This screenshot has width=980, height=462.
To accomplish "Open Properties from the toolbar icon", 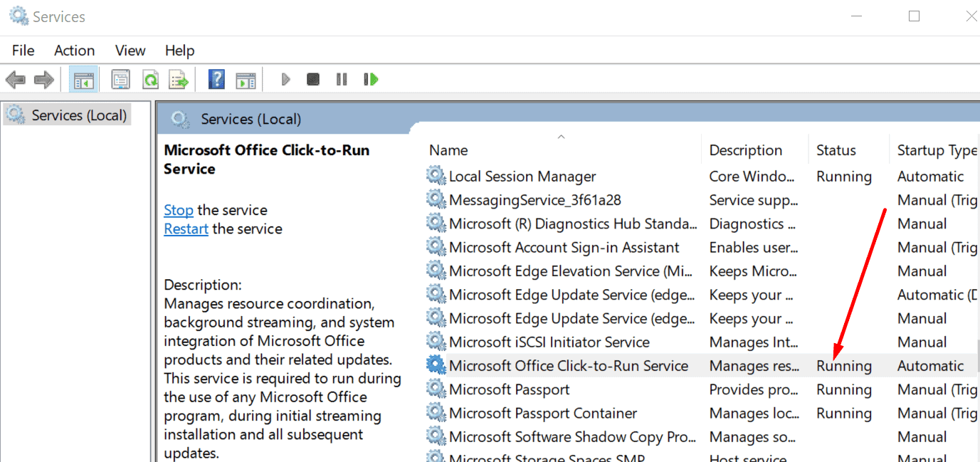I will tap(121, 80).
